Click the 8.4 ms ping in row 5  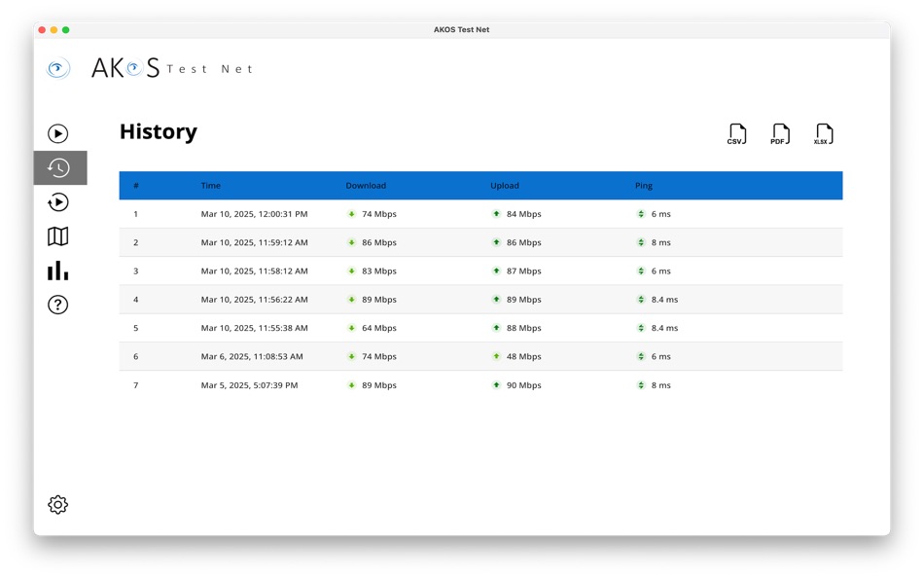coord(664,328)
